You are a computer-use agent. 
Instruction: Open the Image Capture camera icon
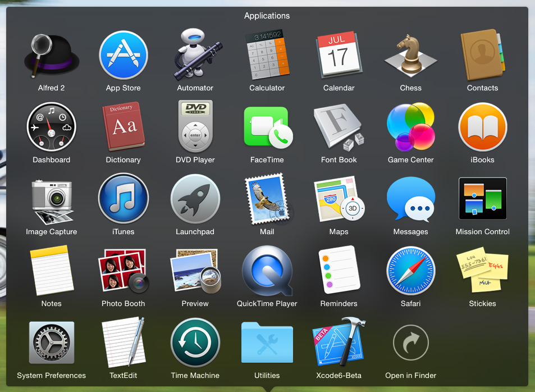pyautogui.click(x=52, y=202)
